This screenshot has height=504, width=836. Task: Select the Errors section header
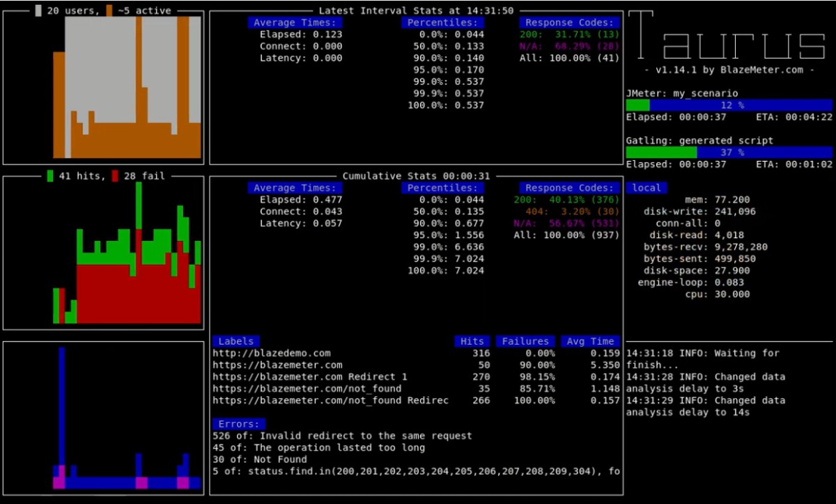click(239, 424)
